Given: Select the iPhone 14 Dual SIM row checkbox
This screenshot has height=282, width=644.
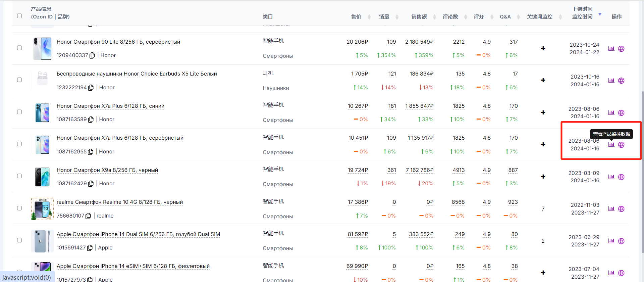Looking at the screenshot, I should [19, 240].
